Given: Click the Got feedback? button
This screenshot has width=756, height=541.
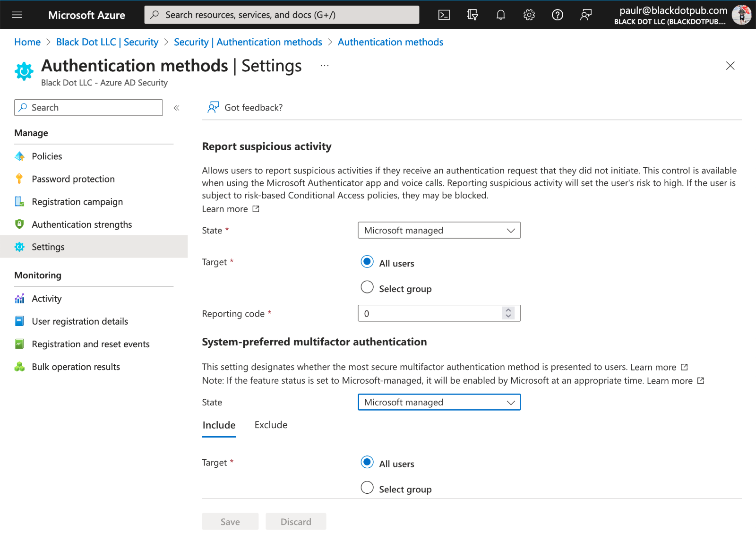Looking at the screenshot, I should pos(245,108).
